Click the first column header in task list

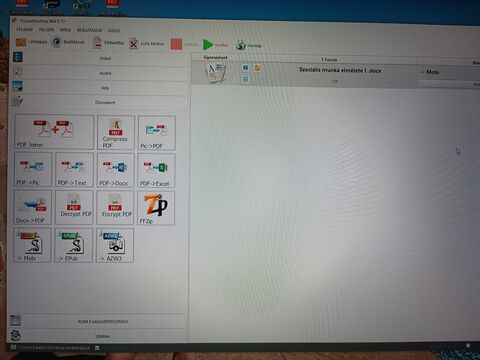click(215, 57)
